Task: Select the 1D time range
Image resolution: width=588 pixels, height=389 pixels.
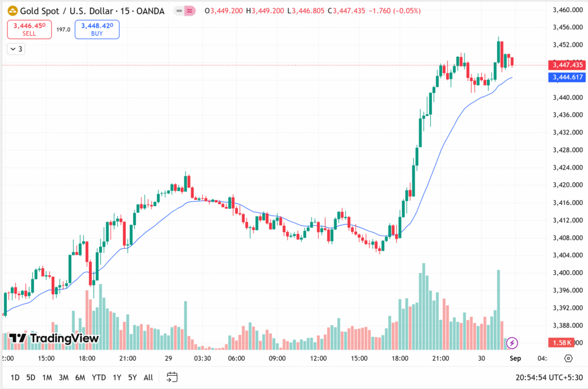Action: click(x=15, y=378)
